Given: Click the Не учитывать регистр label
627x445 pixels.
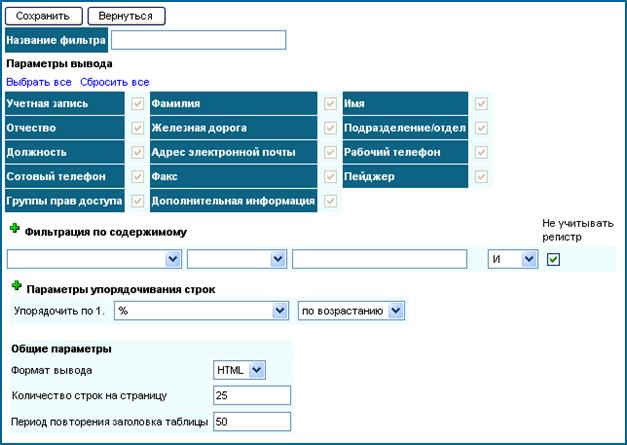Looking at the screenshot, I should click(578, 230).
